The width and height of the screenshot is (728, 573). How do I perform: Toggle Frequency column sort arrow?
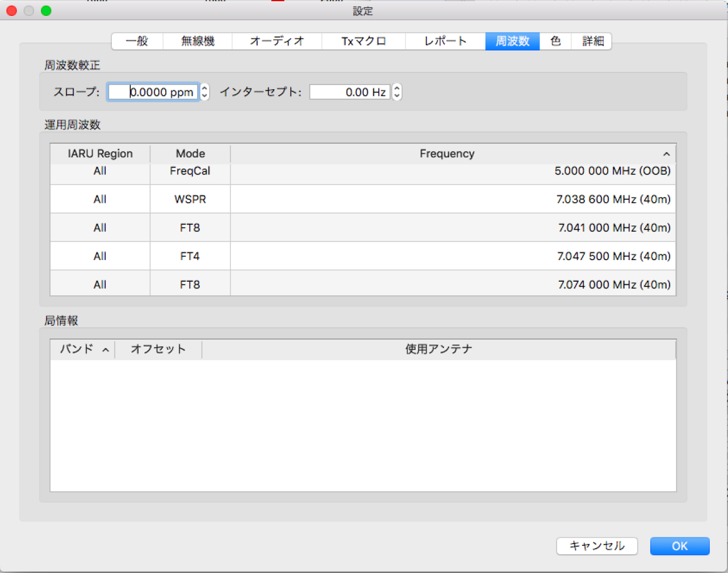[x=666, y=154]
